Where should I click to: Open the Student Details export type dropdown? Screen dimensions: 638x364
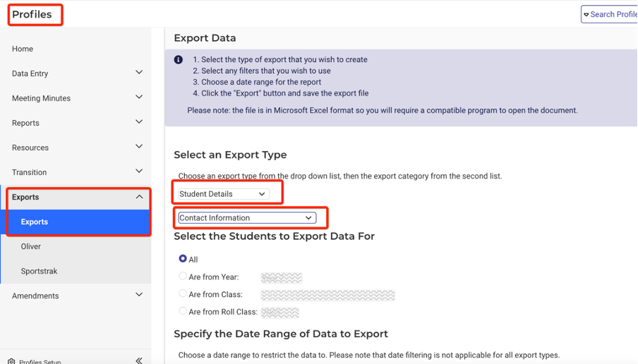(x=223, y=194)
